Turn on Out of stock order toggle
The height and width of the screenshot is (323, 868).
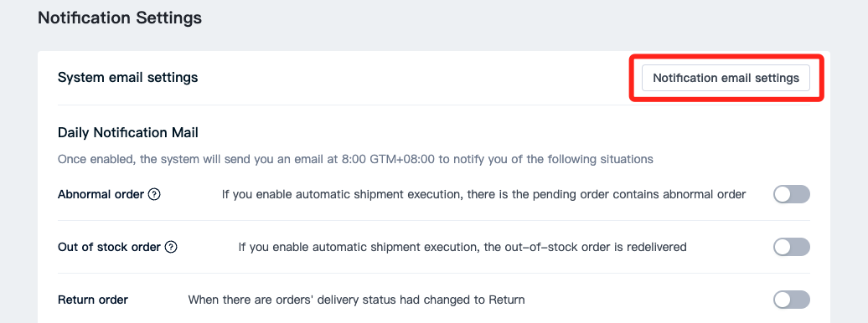click(792, 247)
